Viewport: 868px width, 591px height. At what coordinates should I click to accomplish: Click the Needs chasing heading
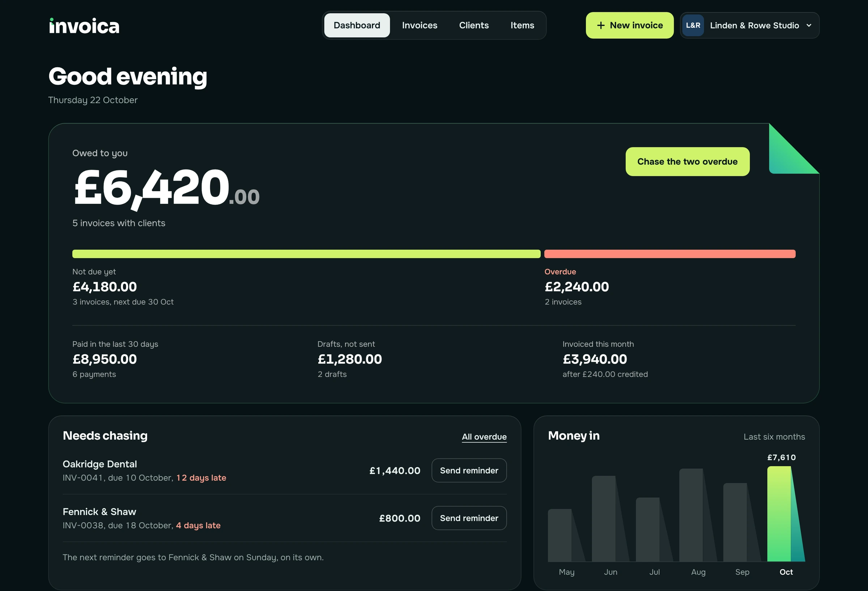tap(105, 436)
